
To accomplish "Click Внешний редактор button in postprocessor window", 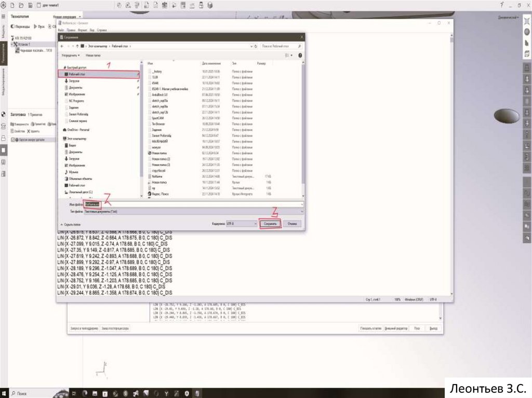I will [x=396, y=328].
